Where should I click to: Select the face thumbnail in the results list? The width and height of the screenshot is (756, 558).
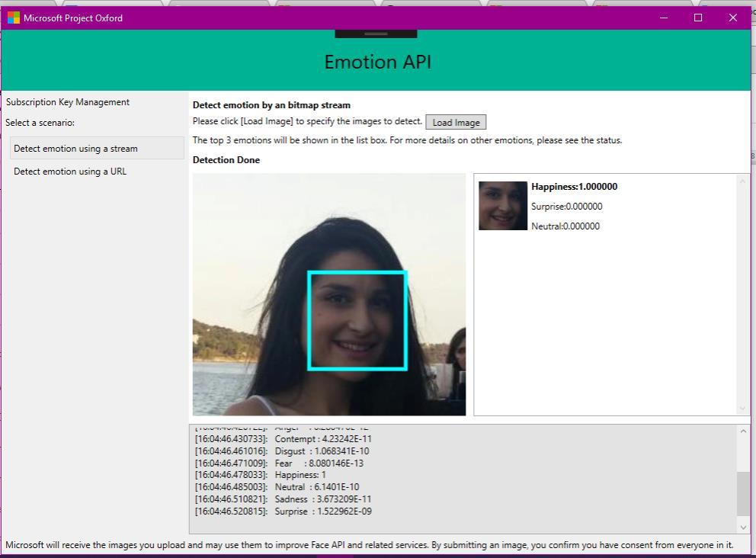[x=503, y=206]
